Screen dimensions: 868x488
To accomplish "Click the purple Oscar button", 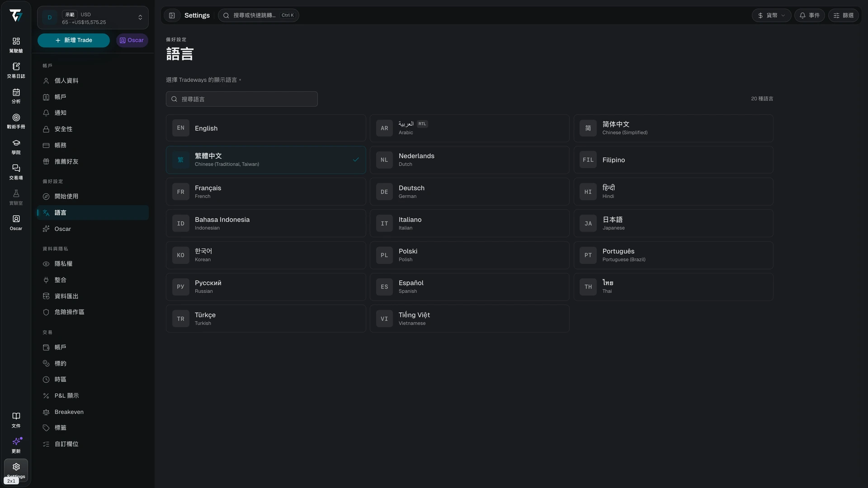I will coord(132,40).
